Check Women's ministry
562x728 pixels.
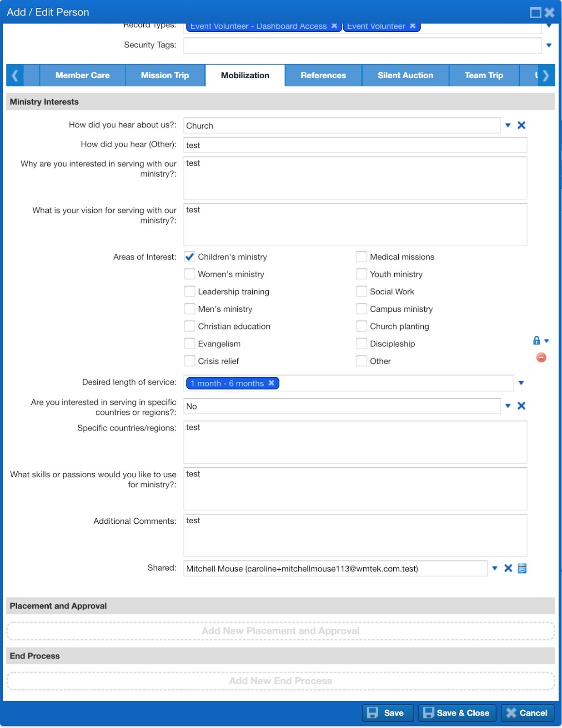tap(190, 274)
